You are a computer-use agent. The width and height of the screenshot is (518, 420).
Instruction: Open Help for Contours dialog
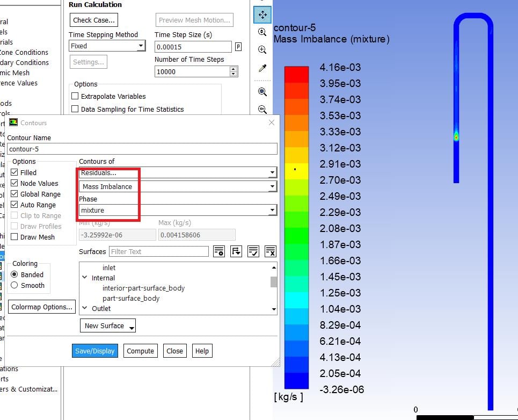(x=202, y=351)
